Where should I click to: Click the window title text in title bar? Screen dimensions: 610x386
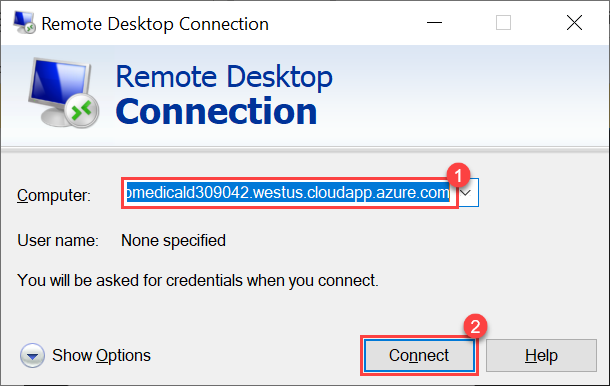(155, 24)
